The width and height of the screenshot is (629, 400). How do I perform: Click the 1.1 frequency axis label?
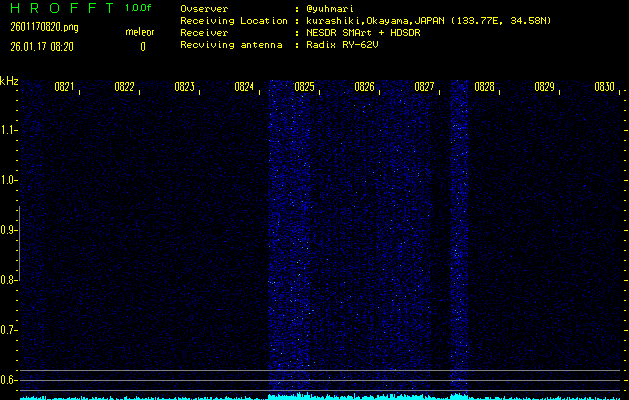click(x=7, y=130)
